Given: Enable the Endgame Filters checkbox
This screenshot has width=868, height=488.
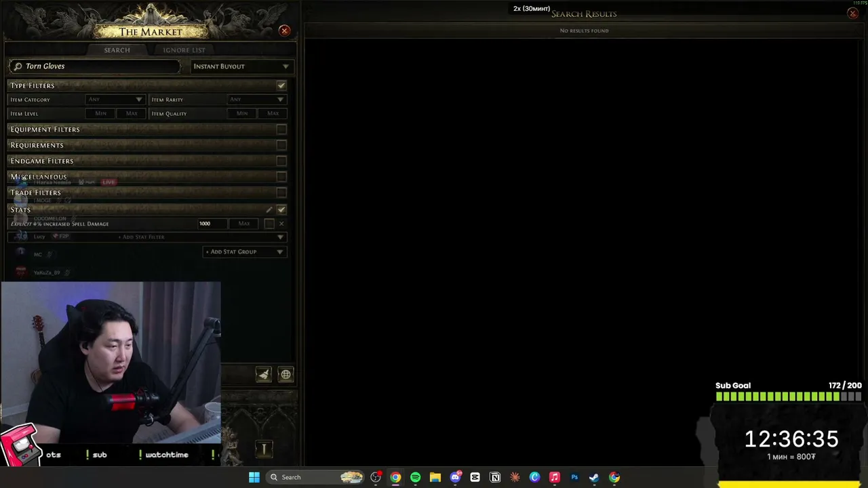Looking at the screenshot, I should [281, 161].
